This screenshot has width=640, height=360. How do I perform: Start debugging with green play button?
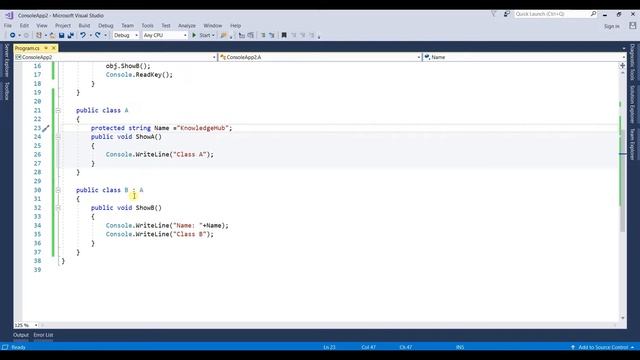(194, 36)
